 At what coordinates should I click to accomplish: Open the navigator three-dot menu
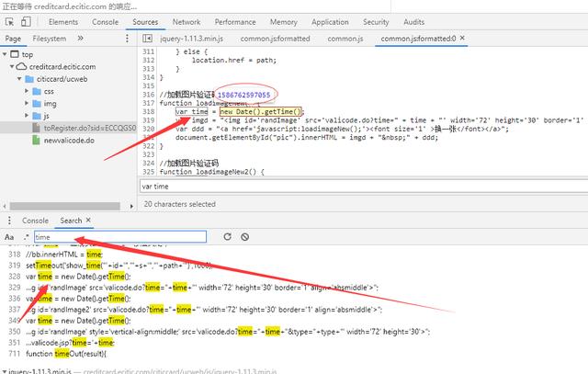tap(127, 39)
